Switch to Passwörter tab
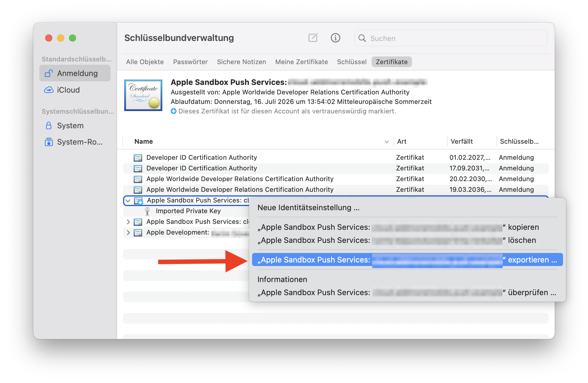This screenshot has height=383, width=588. [x=190, y=62]
